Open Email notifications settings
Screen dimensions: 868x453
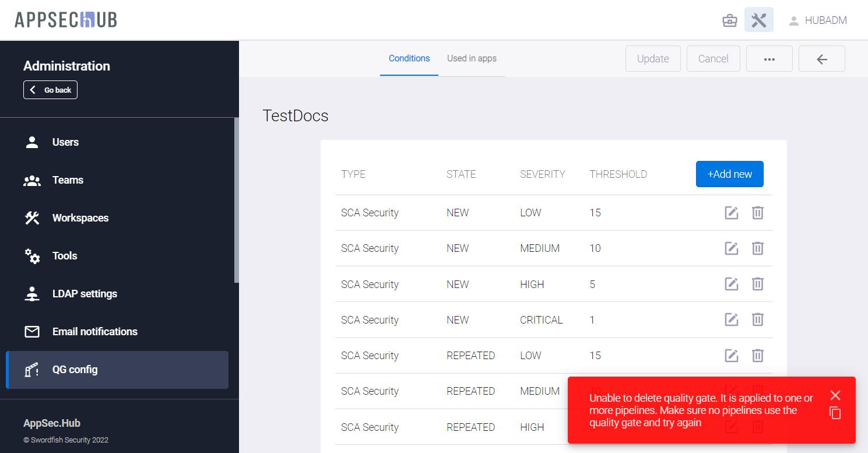[x=94, y=332]
